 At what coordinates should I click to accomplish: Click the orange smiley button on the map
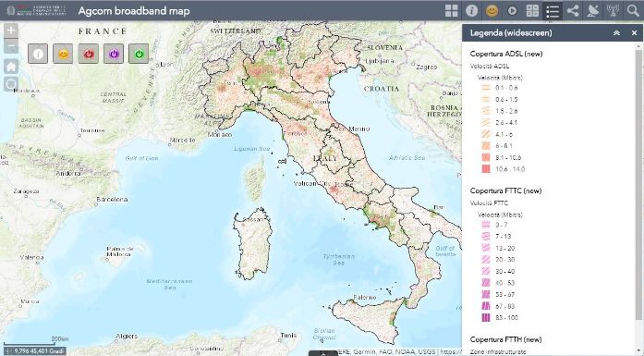pos(63,54)
